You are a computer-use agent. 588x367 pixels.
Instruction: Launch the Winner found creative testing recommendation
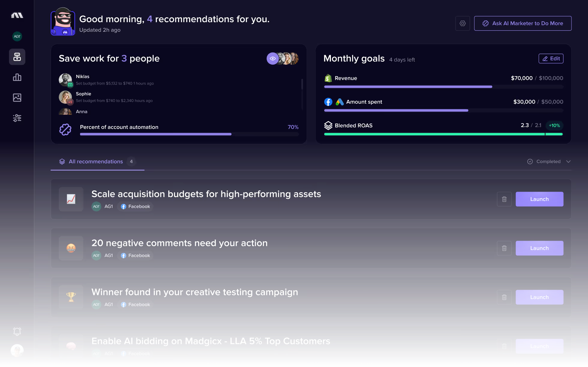point(539,297)
